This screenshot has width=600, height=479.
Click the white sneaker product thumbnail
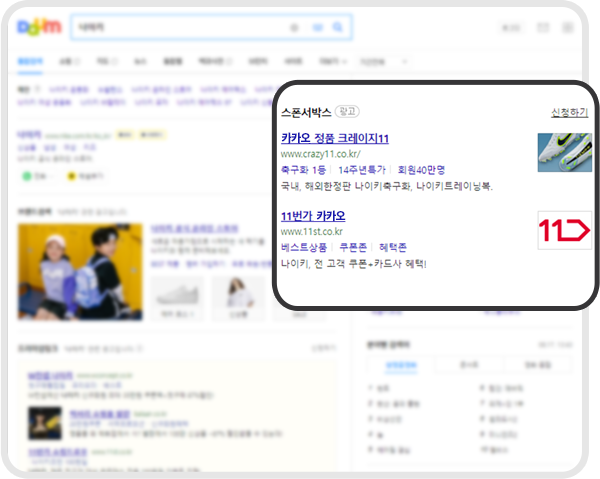click(177, 299)
